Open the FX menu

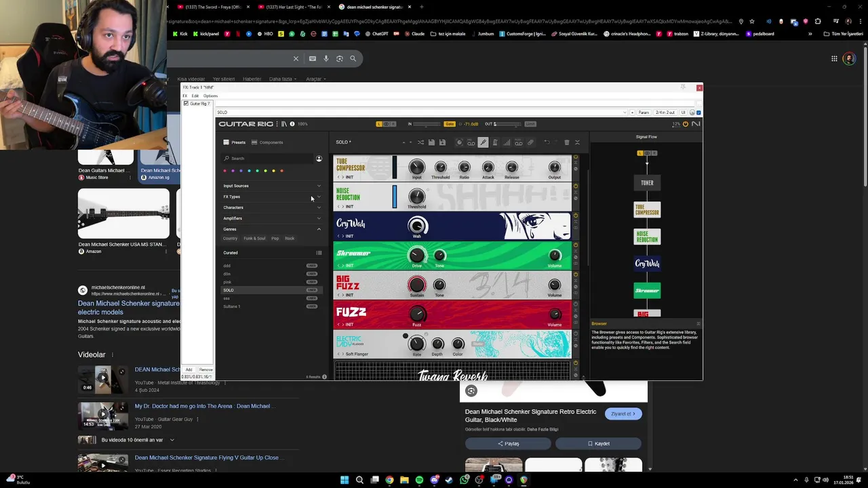click(x=184, y=96)
